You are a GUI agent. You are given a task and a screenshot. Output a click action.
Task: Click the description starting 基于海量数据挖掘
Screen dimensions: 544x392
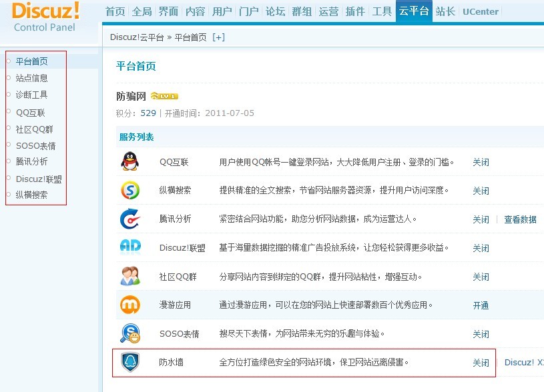point(334,247)
